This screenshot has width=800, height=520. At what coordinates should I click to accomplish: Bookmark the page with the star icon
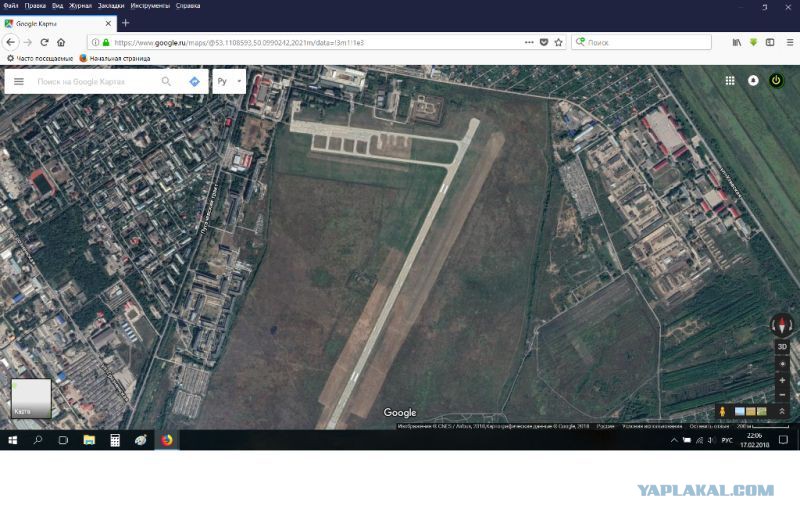tap(559, 42)
